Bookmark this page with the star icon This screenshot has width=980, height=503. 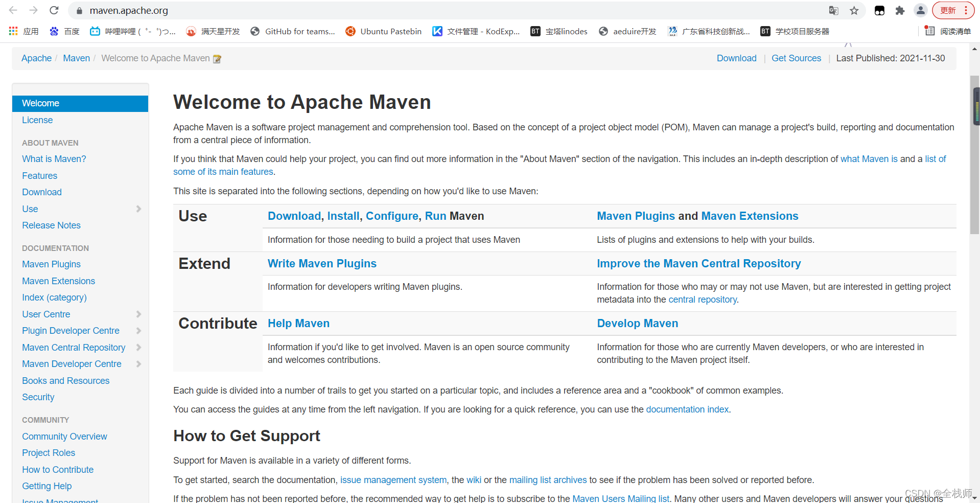[x=854, y=10]
